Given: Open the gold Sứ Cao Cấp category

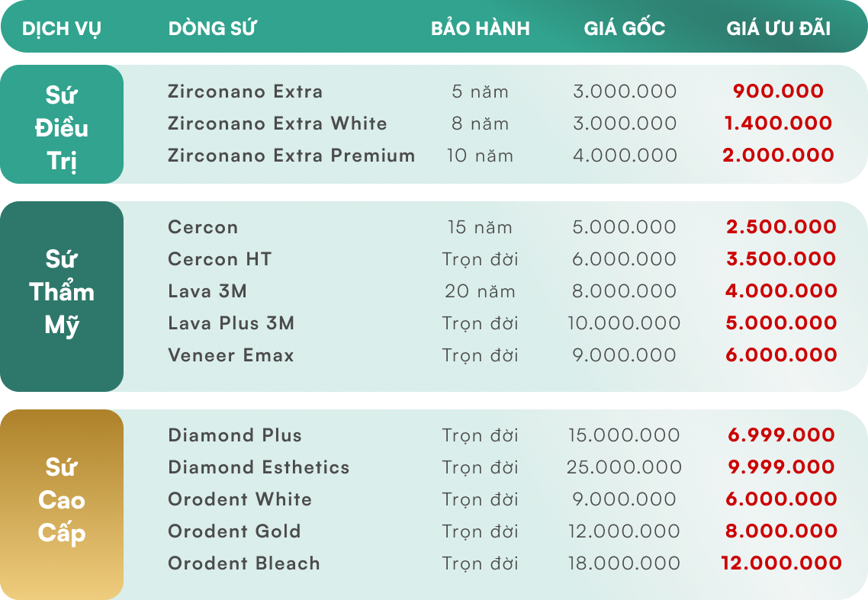Looking at the screenshot, I should click(x=62, y=504).
